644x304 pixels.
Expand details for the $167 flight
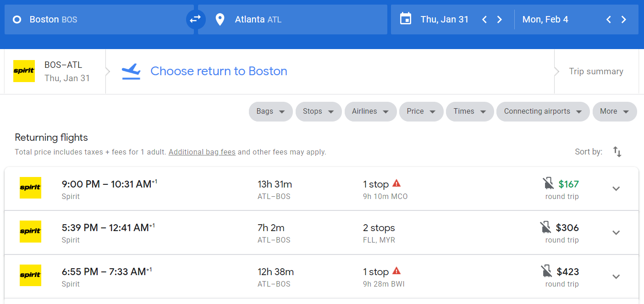[x=616, y=188]
